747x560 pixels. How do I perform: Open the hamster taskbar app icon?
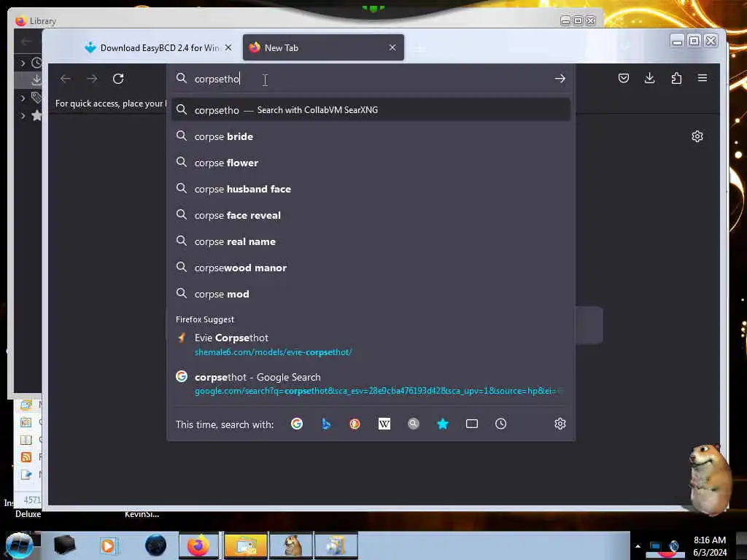coord(292,545)
